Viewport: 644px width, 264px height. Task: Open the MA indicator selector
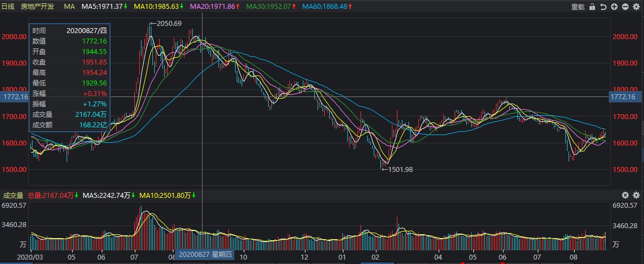point(69,7)
